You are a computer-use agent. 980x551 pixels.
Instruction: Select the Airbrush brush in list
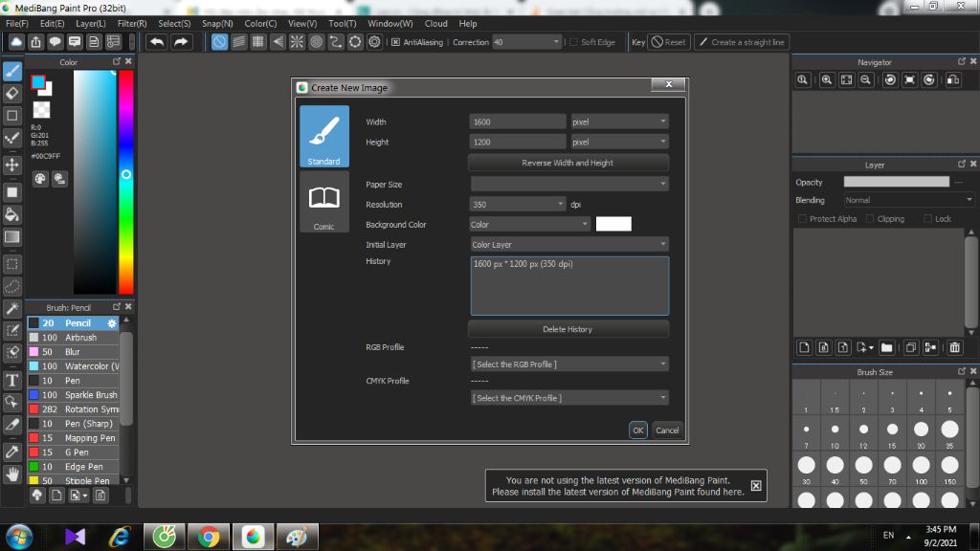73,338
